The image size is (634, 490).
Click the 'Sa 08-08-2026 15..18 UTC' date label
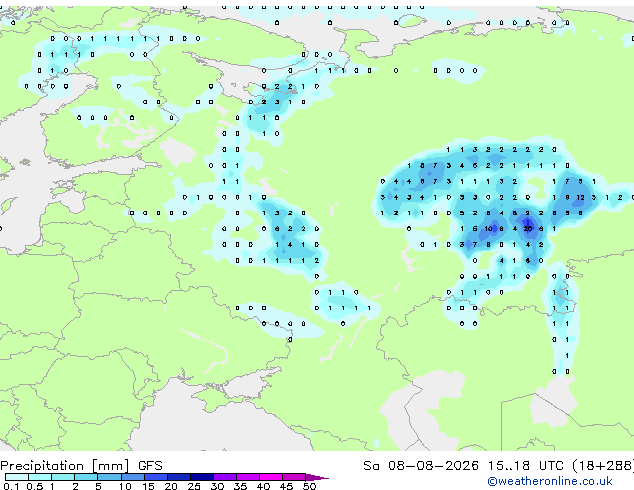point(463,466)
